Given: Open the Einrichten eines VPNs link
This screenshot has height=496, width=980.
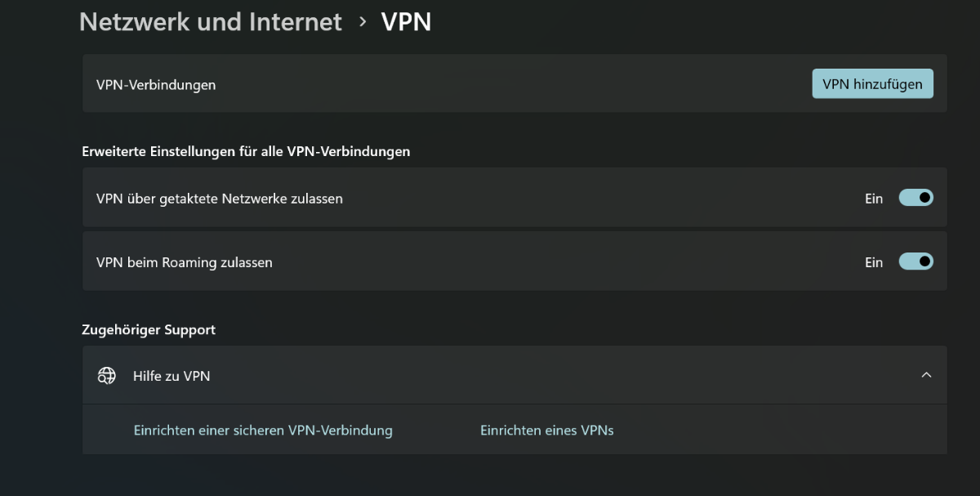Looking at the screenshot, I should [546, 430].
